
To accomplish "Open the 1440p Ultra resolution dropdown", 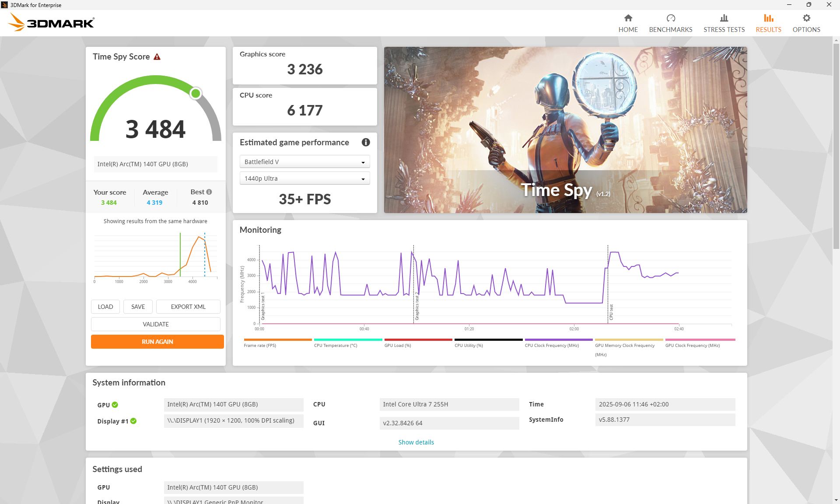I will point(304,178).
